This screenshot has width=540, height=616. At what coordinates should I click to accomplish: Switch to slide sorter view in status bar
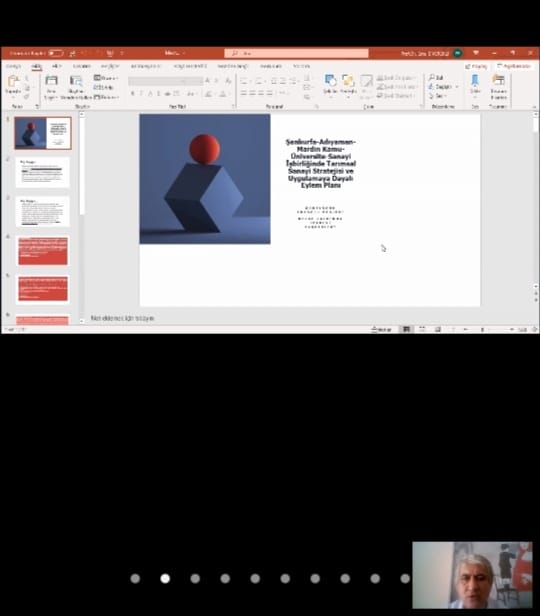click(422, 329)
